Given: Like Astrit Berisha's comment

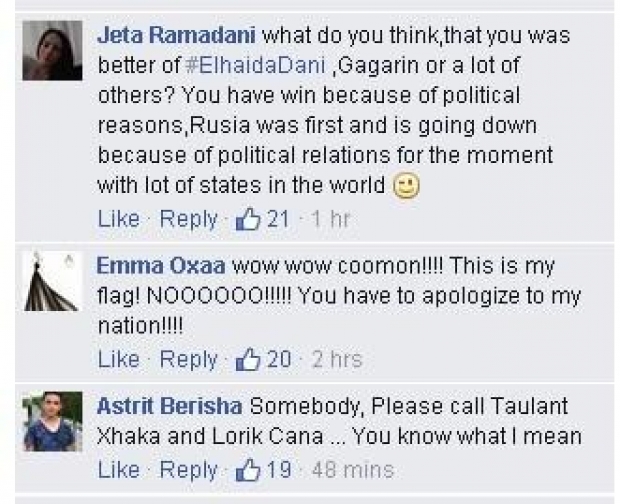Looking at the screenshot, I should (118, 469).
